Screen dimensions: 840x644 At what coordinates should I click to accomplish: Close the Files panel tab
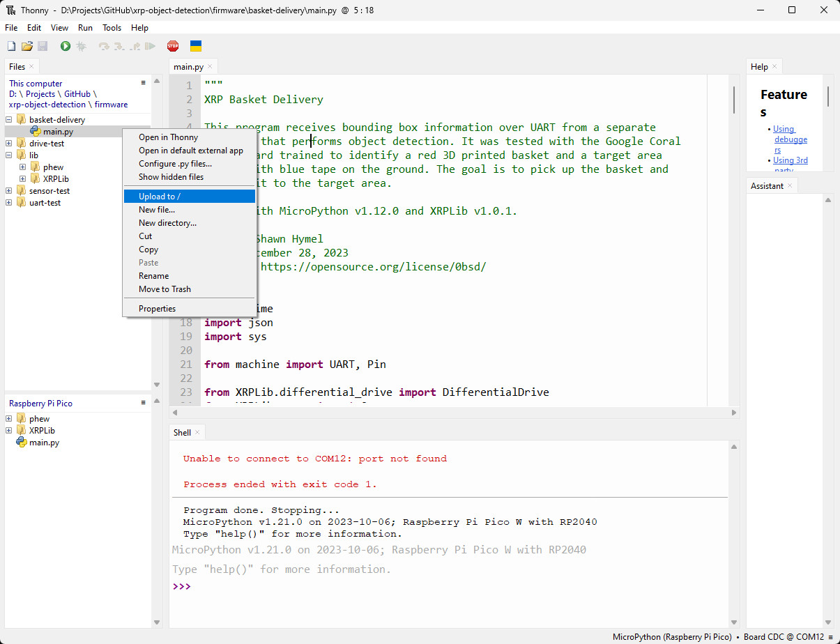(31, 66)
